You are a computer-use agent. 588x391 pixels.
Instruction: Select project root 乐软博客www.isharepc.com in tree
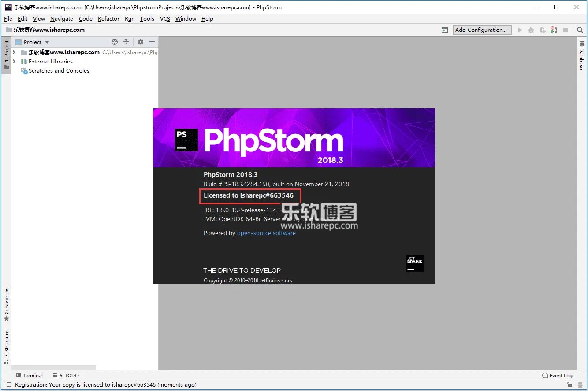[x=64, y=52]
